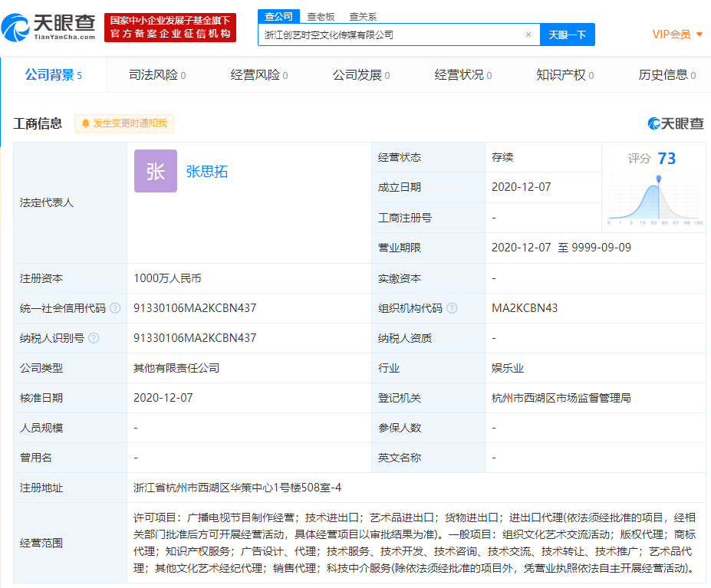Select organization code MA2KCBN43
Screen dimensions: 711x588
[525, 308]
